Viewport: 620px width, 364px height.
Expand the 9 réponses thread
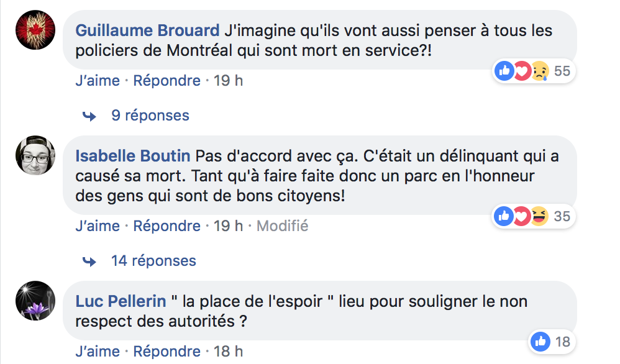pos(150,116)
